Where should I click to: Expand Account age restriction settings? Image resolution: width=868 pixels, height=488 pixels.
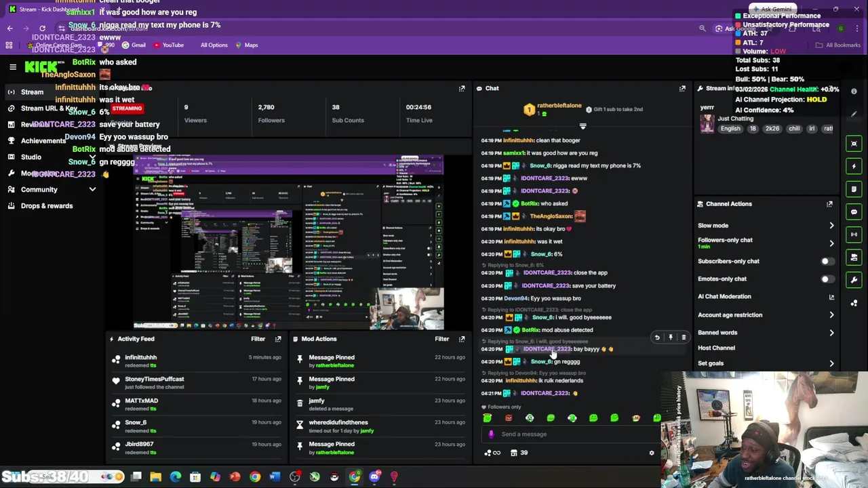(831, 314)
